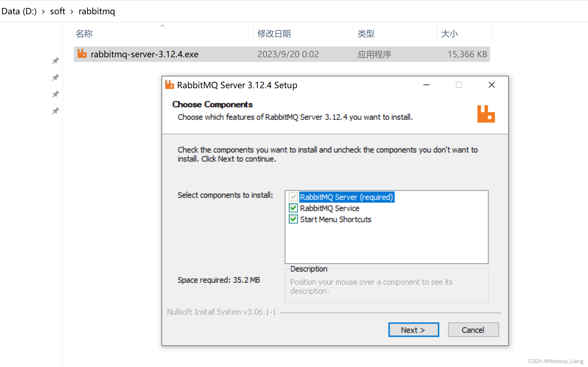
Task: Click the 类型 column header
Action: pos(366,33)
